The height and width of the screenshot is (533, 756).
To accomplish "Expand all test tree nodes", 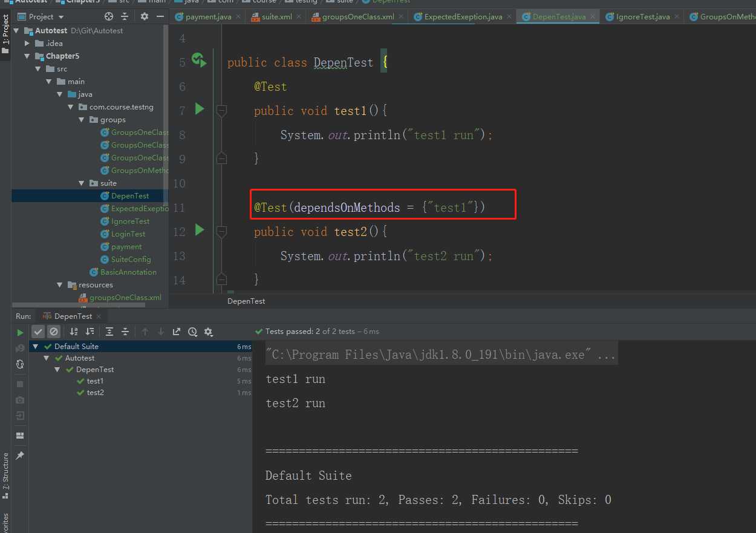I will [x=109, y=332].
